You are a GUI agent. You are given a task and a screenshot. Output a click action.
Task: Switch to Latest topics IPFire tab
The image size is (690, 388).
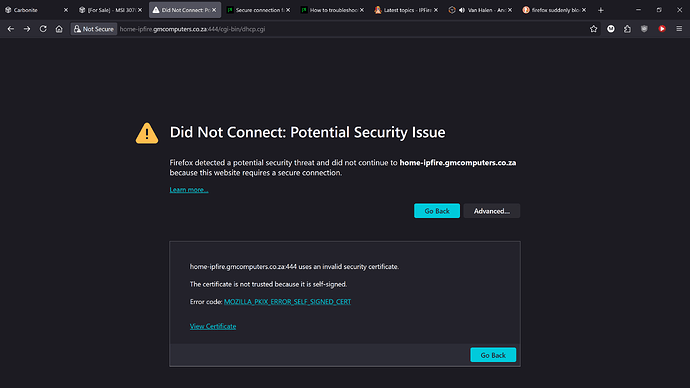[406, 10]
